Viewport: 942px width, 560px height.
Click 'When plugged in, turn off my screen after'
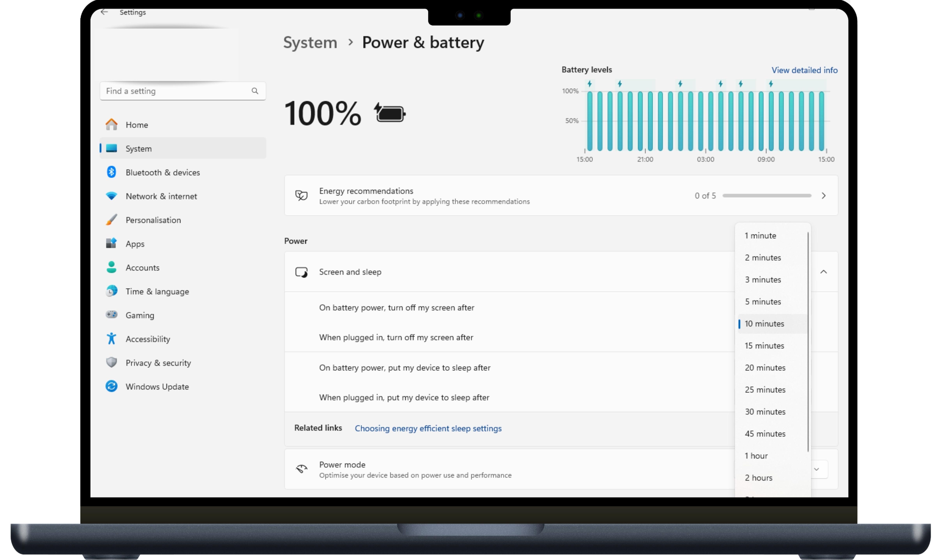coord(396,337)
